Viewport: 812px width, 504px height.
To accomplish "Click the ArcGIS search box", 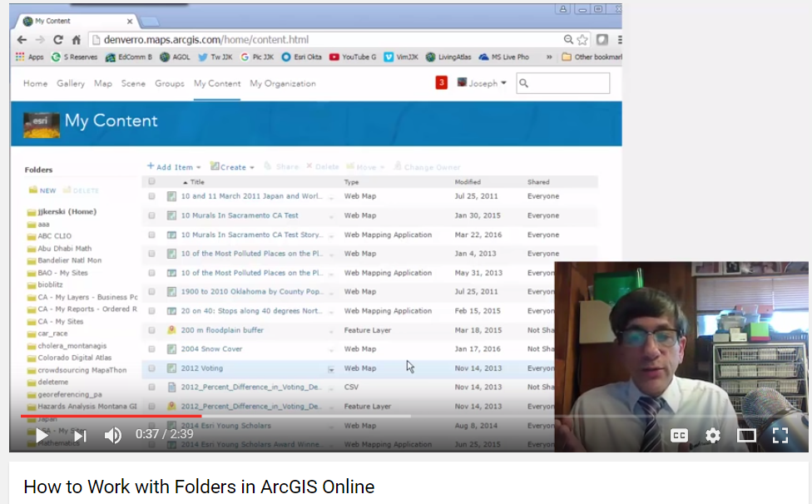I will [x=563, y=83].
